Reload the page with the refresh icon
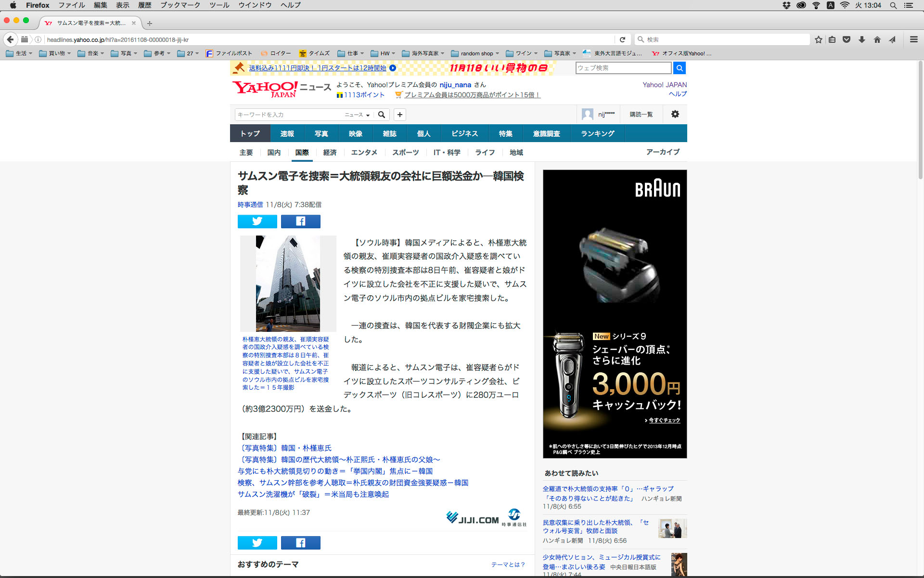Screen dimensions: 924x578 pos(622,39)
